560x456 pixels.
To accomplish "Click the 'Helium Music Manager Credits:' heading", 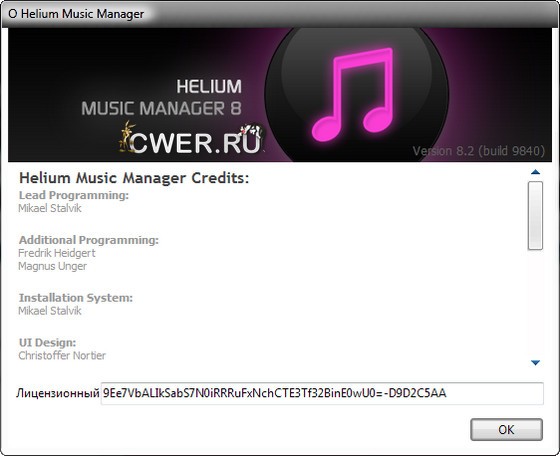I will pos(134,178).
